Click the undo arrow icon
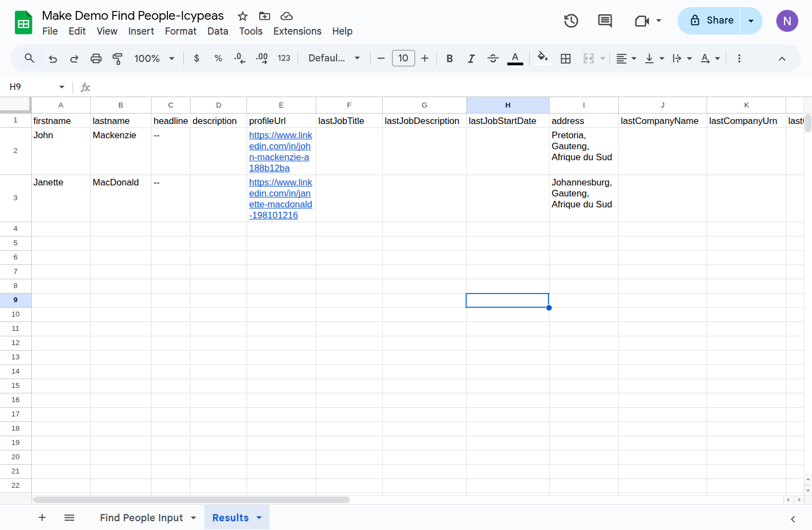The width and height of the screenshot is (812, 530). [x=53, y=58]
